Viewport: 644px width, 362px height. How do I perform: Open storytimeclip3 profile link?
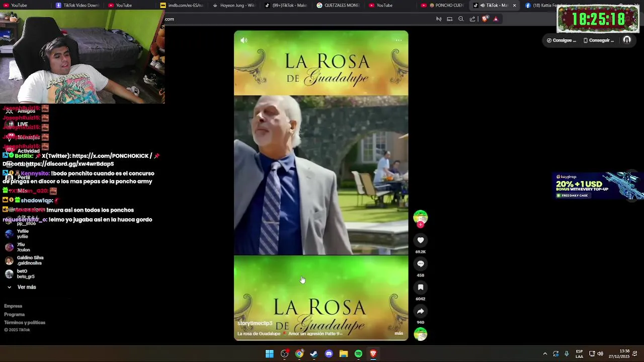pyautogui.click(x=255, y=323)
